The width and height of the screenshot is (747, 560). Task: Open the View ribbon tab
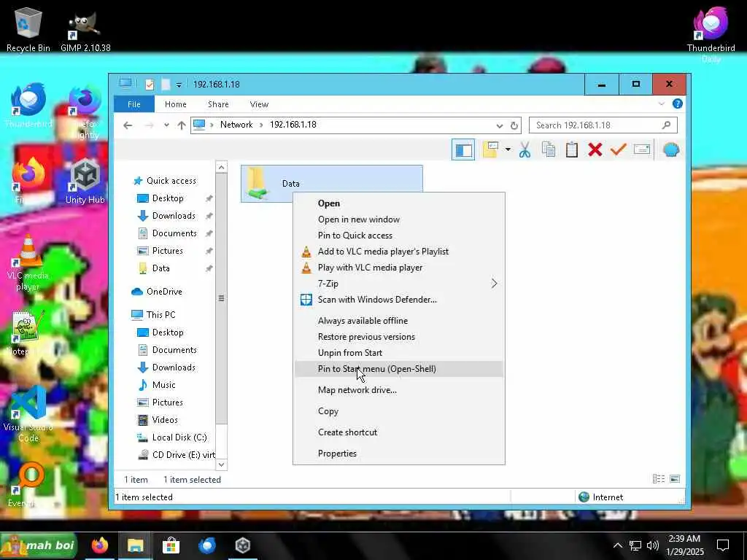coord(259,104)
